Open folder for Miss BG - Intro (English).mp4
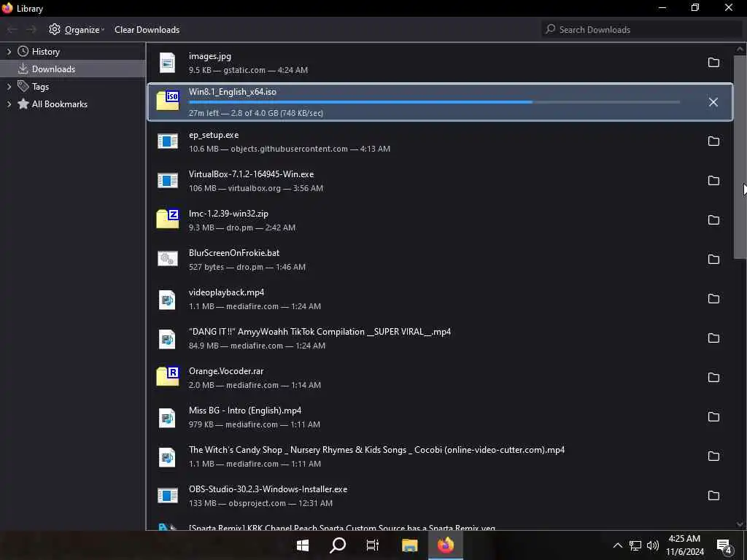This screenshot has height=560, width=747. [x=713, y=417]
